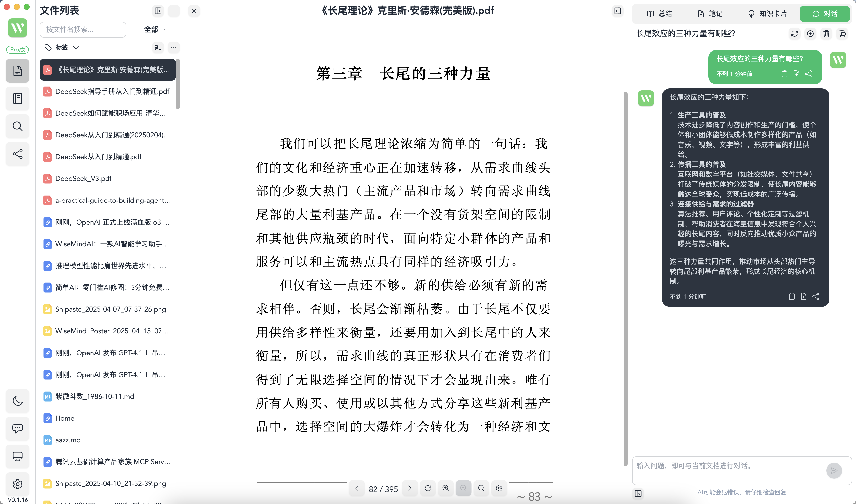
Task: Add new file with plus icon
Action: 174,11
